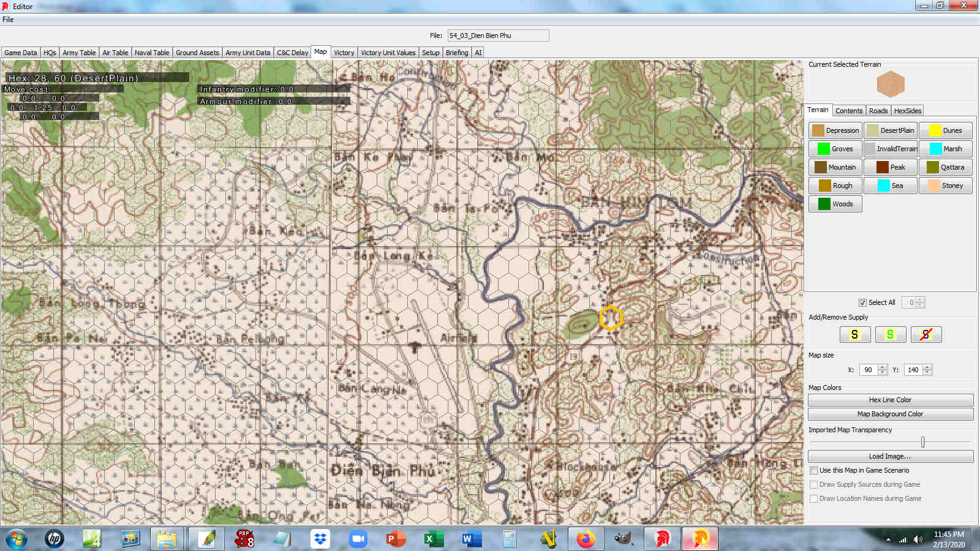The height and width of the screenshot is (551, 980).
Task: Open Paint Shop Pro 8 from the taskbar
Action: (244, 539)
